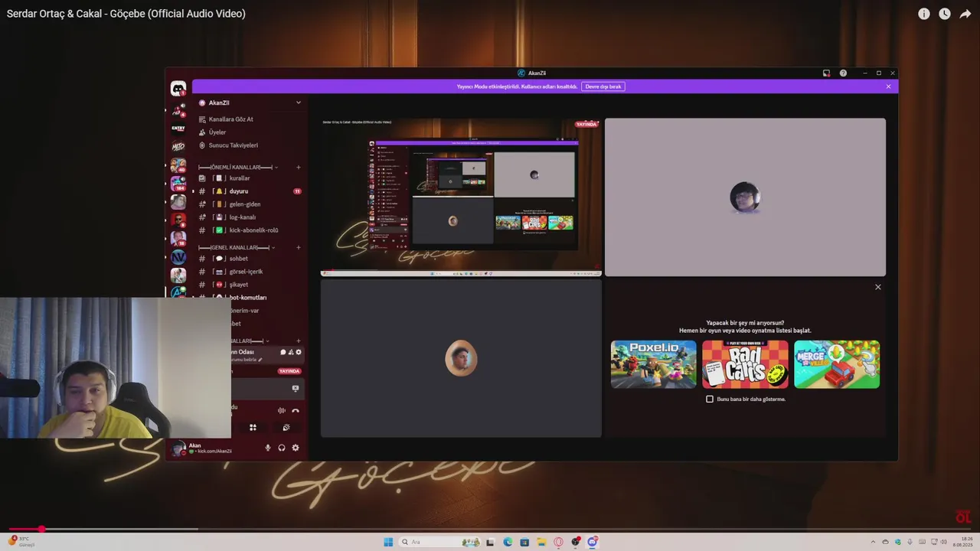Screen dimensions: 980x551
Task: Collapse the GENEL KANALLAR category
Action: [236, 247]
